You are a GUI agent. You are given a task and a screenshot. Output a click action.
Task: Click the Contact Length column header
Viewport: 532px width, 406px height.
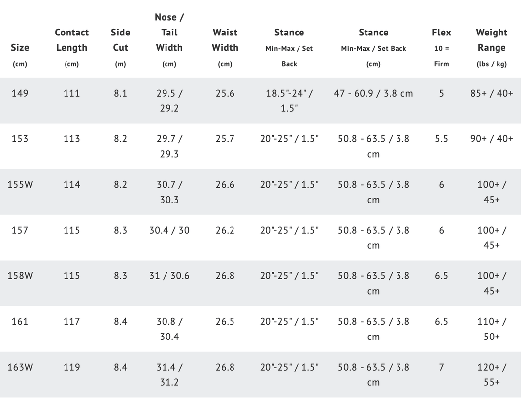point(71,40)
